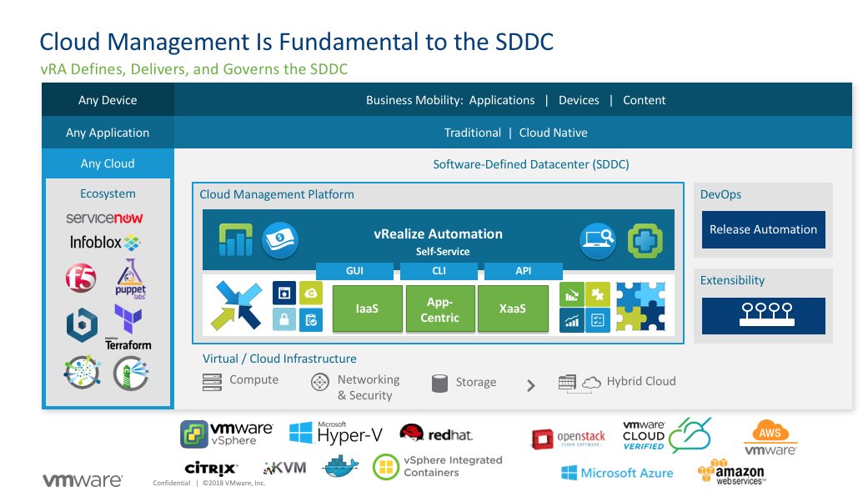Click the laptop magnifier search icon
This screenshot has height=497, width=868.
point(597,240)
